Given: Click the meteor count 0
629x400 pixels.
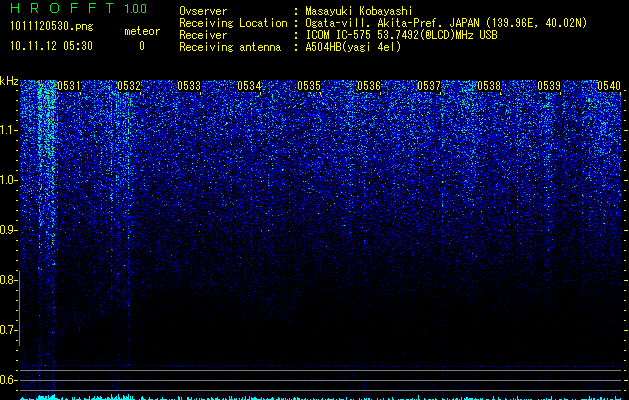Looking at the screenshot, I should click(142, 46).
